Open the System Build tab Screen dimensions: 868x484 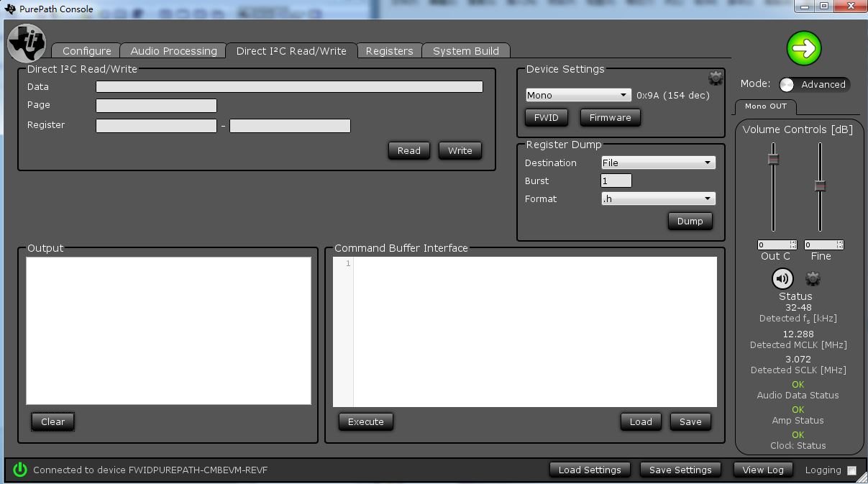[x=466, y=51]
